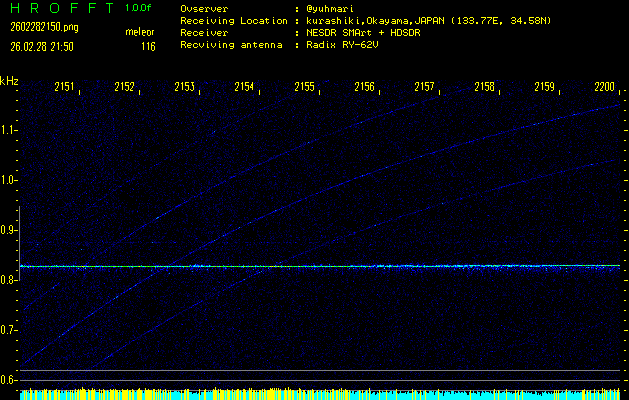The width and height of the screenshot is (629, 400).
Task: Click the meteor label
Action: (140, 33)
